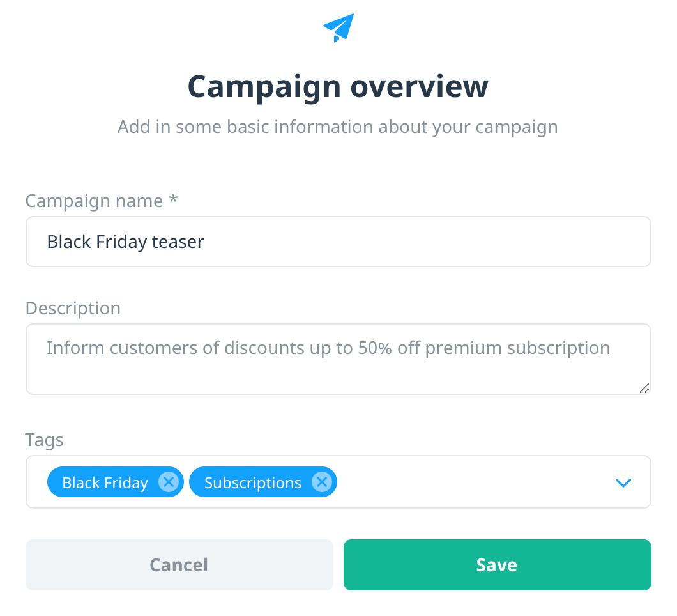Click the description resize handle
The image size is (677, 616).
point(644,388)
